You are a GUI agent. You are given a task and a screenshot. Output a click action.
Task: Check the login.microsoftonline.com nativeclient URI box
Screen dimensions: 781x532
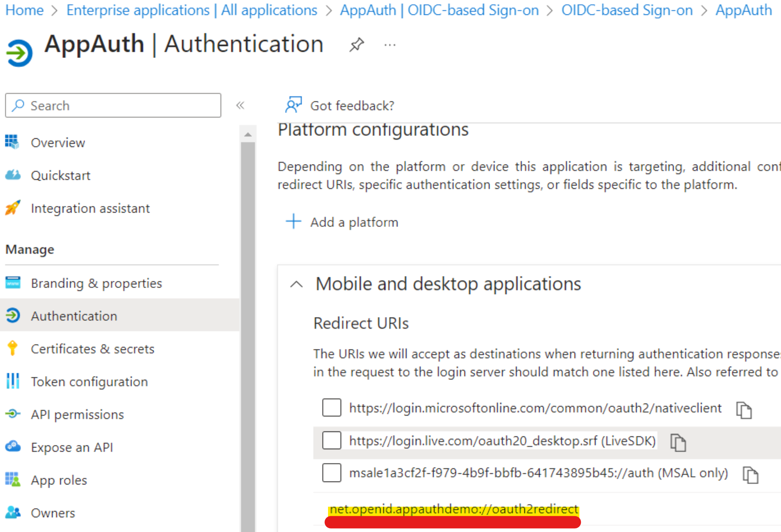coord(331,407)
